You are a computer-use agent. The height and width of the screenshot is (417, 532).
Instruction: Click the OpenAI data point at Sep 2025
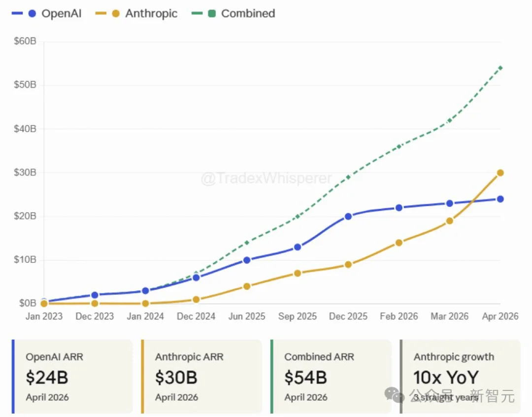298,247
